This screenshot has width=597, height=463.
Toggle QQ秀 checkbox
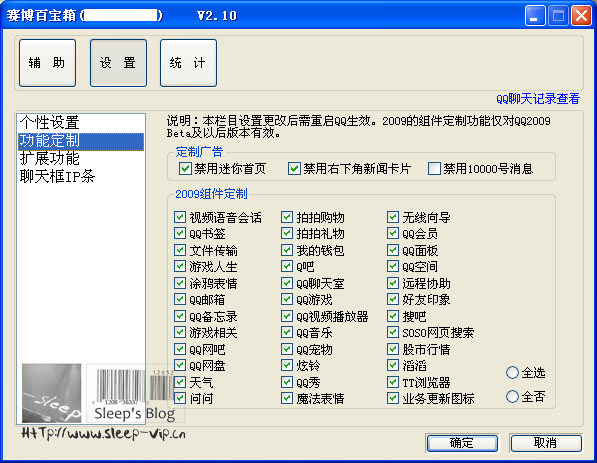pos(287,382)
